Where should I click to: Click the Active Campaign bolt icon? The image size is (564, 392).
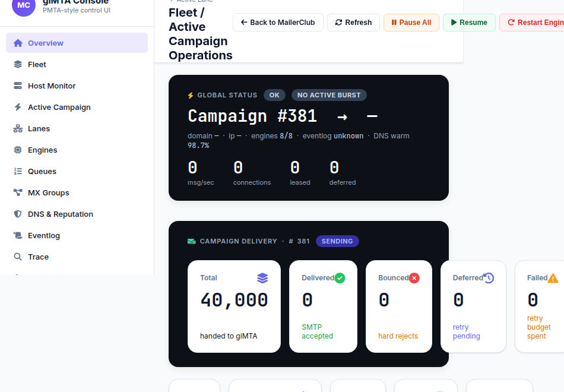(x=18, y=107)
